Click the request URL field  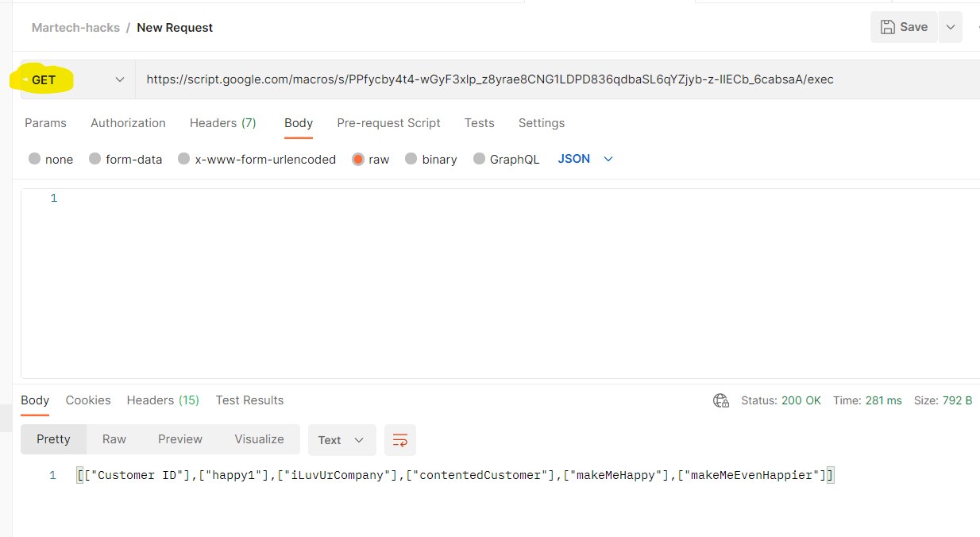[558, 79]
